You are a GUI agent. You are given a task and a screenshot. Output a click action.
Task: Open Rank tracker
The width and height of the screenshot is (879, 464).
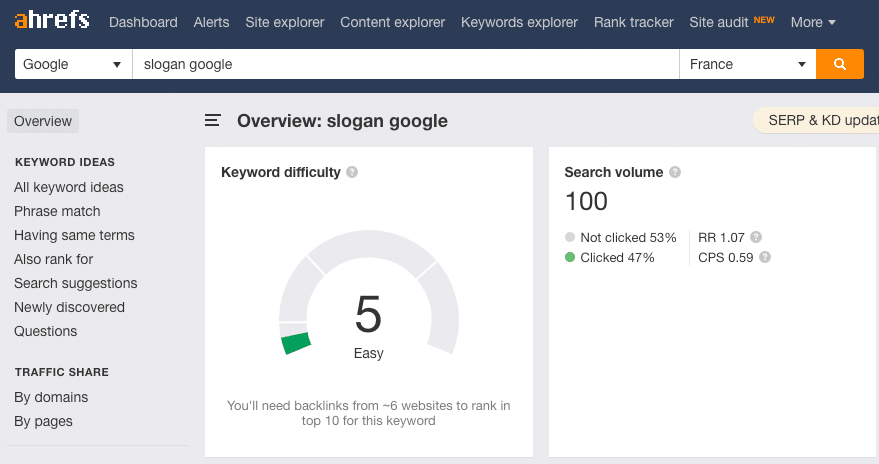[633, 22]
